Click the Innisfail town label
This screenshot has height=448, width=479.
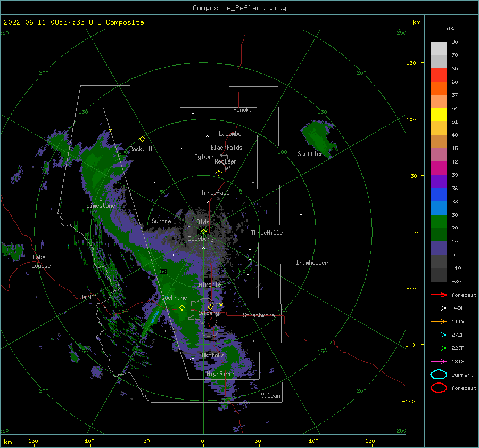(x=215, y=193)
